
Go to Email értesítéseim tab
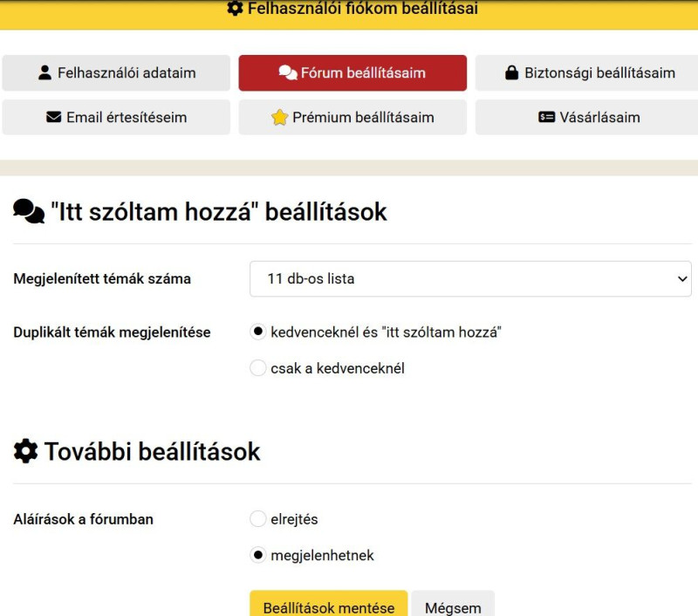pos(116,117)
